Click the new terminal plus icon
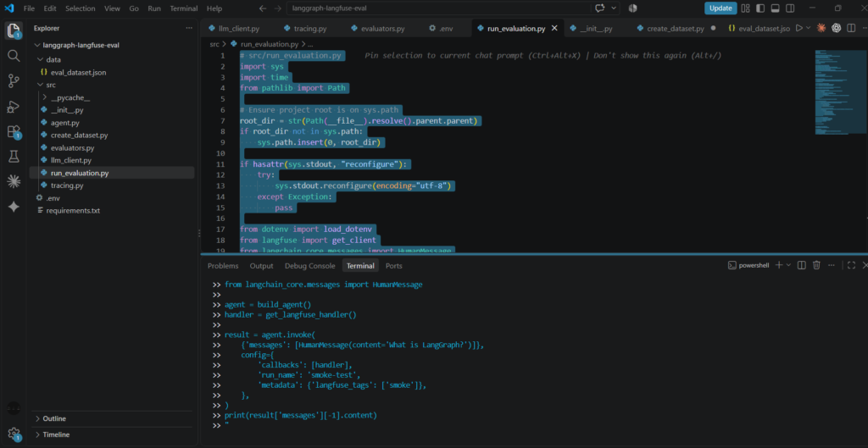 pos(779,265)
